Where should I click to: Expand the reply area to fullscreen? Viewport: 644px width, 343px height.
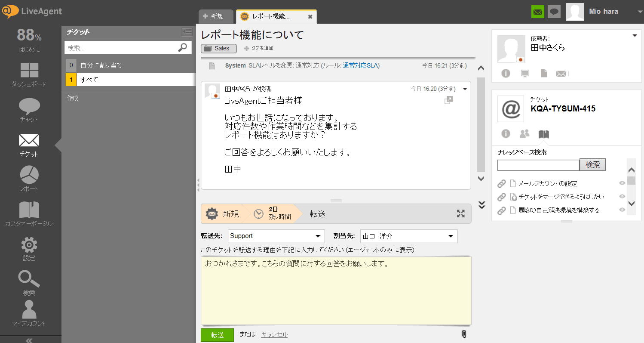point(461,213)
